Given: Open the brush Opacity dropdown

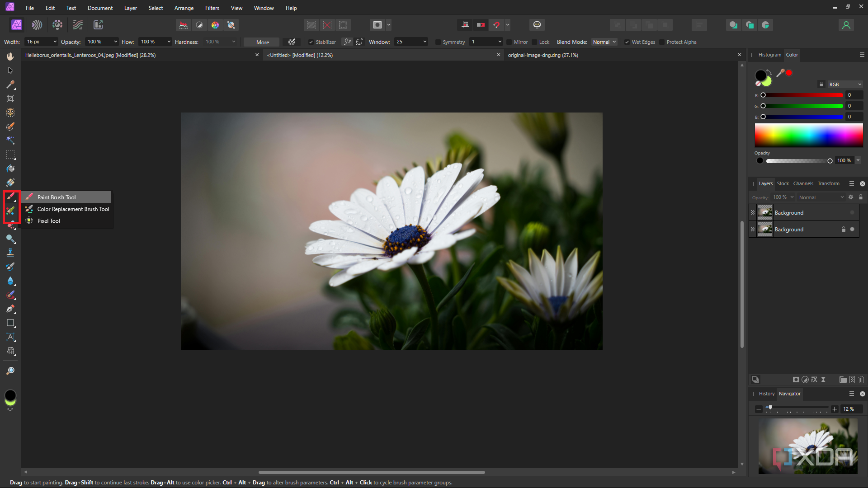Looking at the screenshot, I should pyautogui.click(x=116, y=42).
